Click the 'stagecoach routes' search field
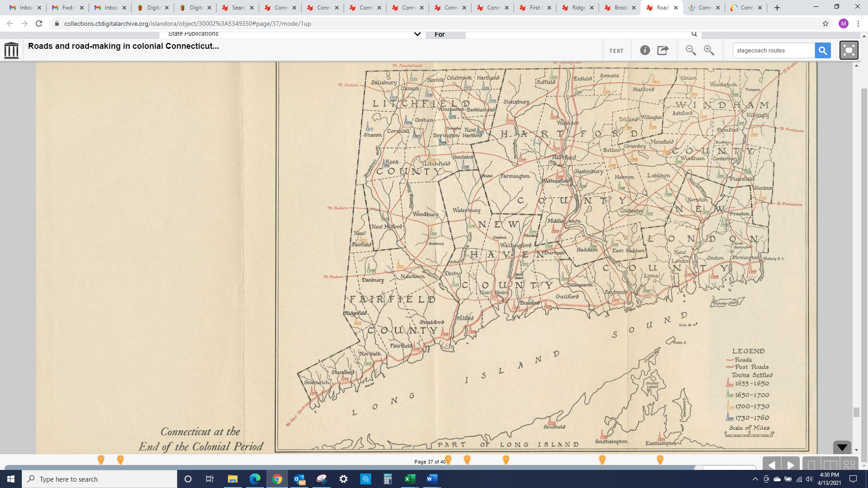 773,50
